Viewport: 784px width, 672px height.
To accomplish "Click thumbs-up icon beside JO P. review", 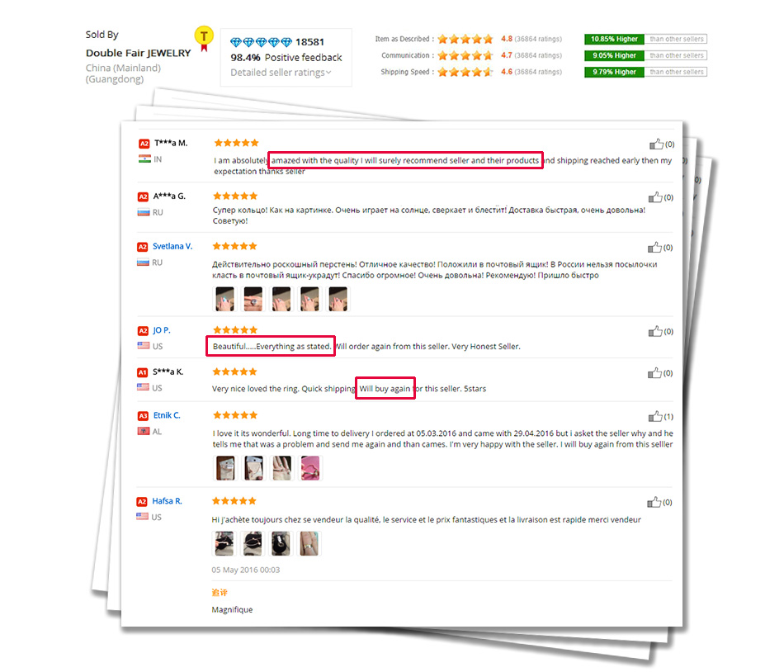I will [655, 331].
